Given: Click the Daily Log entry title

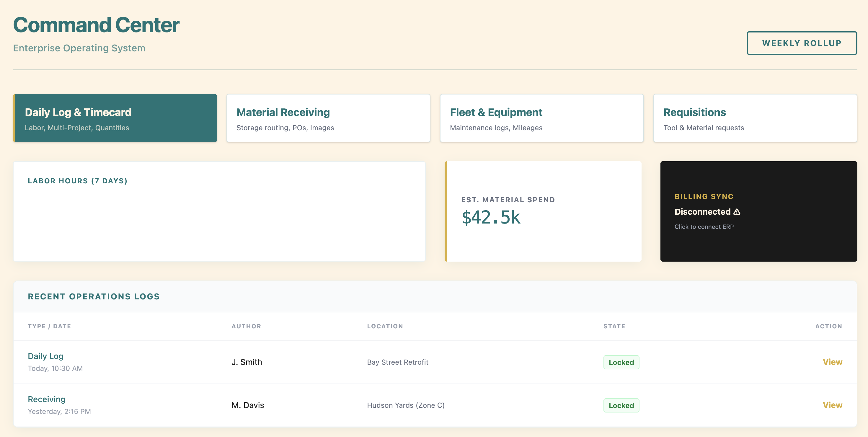Looking at the screenshot, I should coord(45,356).
